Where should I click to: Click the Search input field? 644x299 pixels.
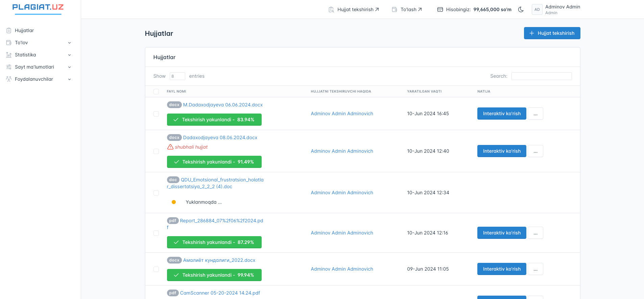pyautogui.click(x=542, y=76)
